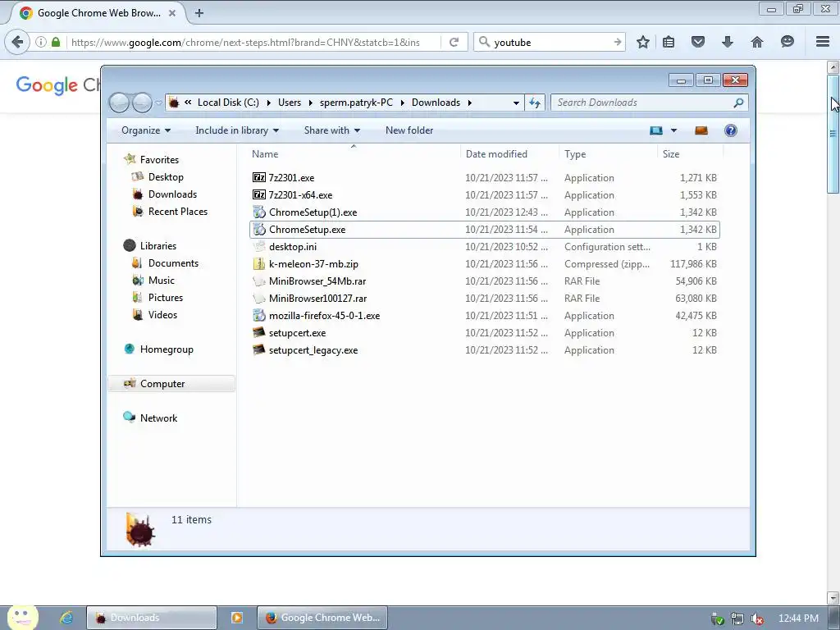
Task: Expand the view options dropdown arrow
Action: (x=673, y=130)
